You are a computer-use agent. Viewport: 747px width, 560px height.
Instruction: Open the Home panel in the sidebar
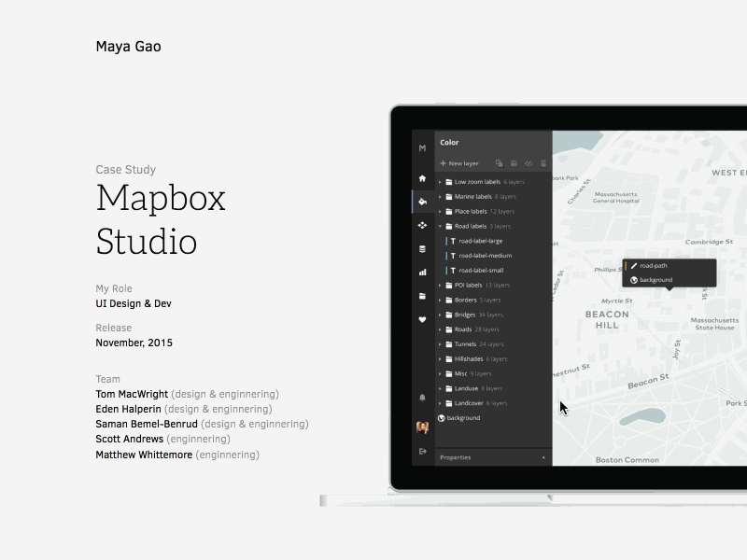point(421,178)
